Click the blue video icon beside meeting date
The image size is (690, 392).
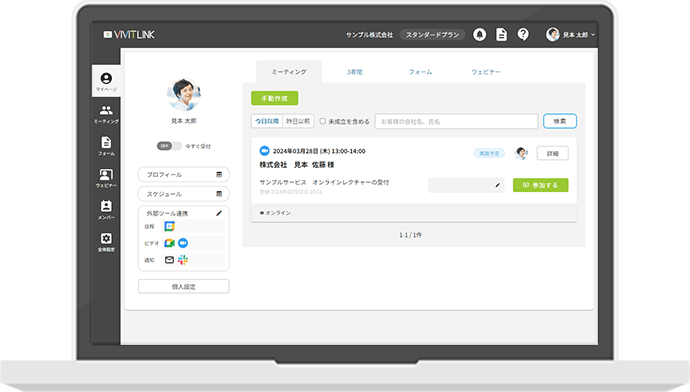coord(264,151)
